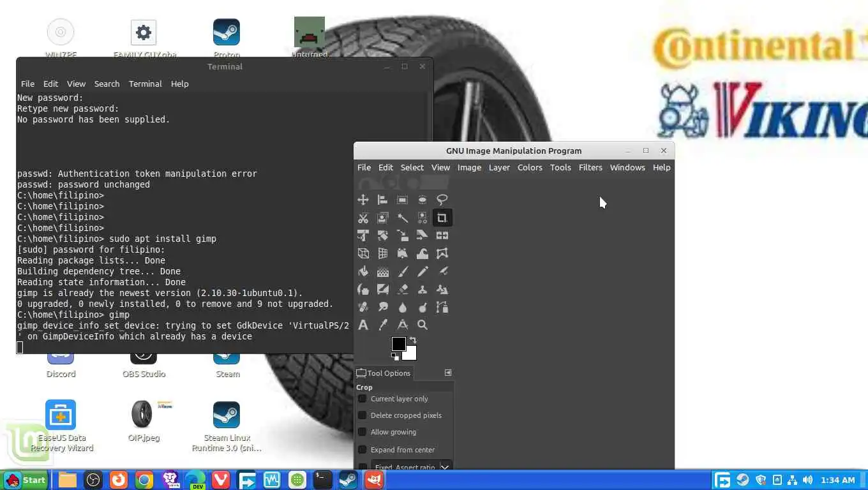Select the Rotate tool
Screen dimensions: 868x490
point(383,235)
